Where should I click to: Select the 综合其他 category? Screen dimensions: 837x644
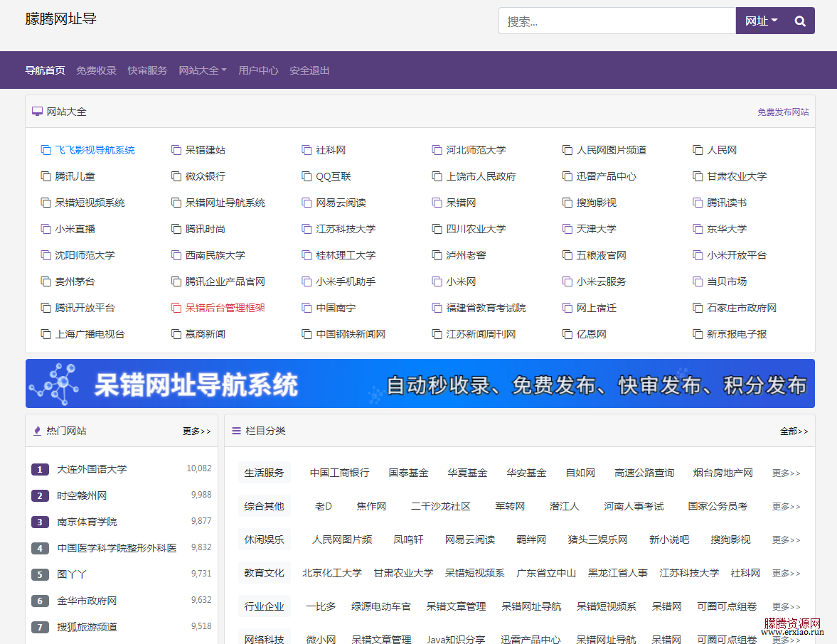pyautogui.click(x=265, y=506)
